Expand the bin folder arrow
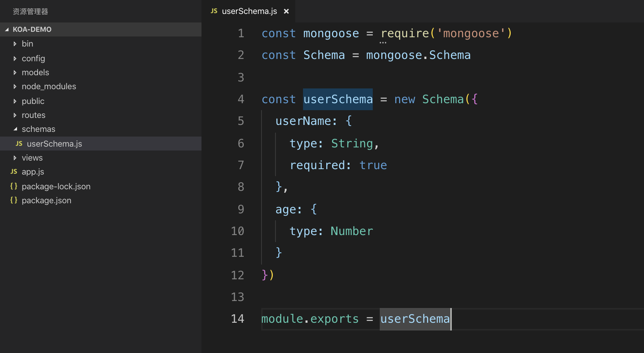 pos(15,44)
